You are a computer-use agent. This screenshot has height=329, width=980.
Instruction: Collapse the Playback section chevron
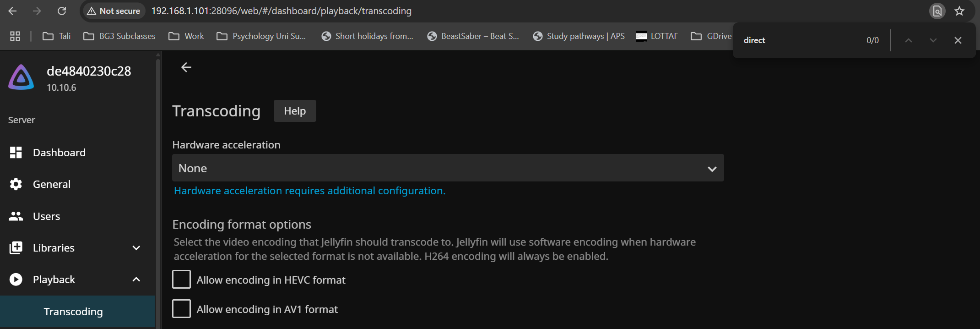tap(136, 280)
